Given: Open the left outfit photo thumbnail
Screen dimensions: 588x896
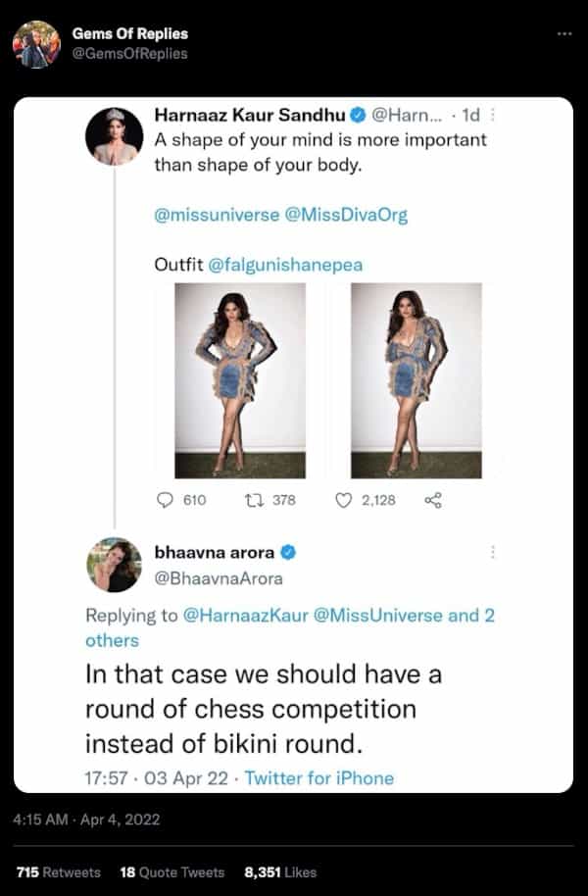Looking at the screenshot, I should (240, 380).
